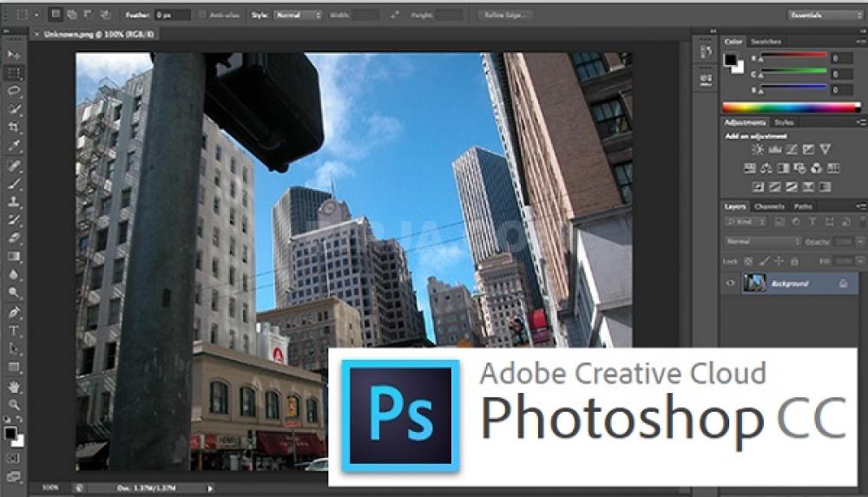Screen dimensions: 868x497
Task: Select the Eyedropper tool
Action: coord(14,145)
